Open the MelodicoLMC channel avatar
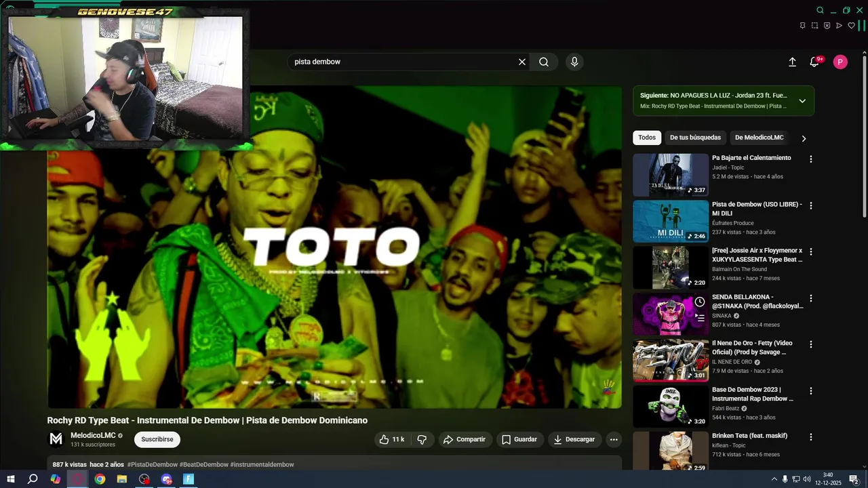This screenshot has height=488, width=868. (56, 439)
